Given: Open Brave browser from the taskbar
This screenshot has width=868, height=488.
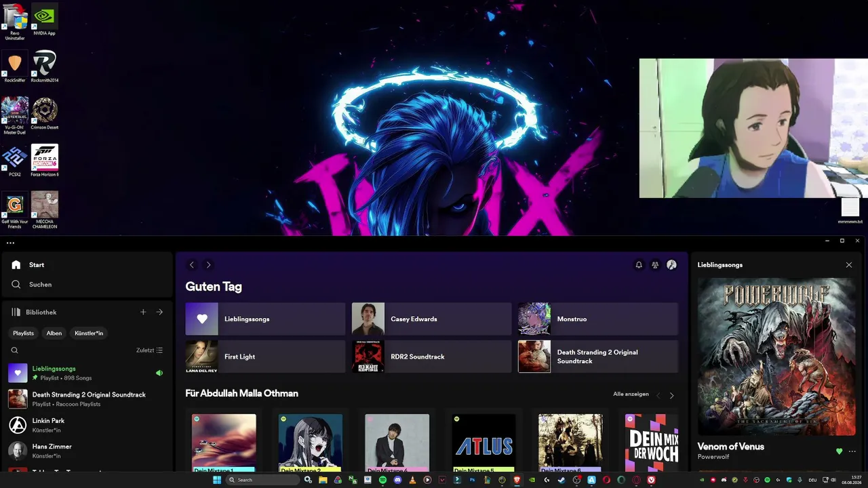Looking at the screenshot, I should click(x=517, y=480).
